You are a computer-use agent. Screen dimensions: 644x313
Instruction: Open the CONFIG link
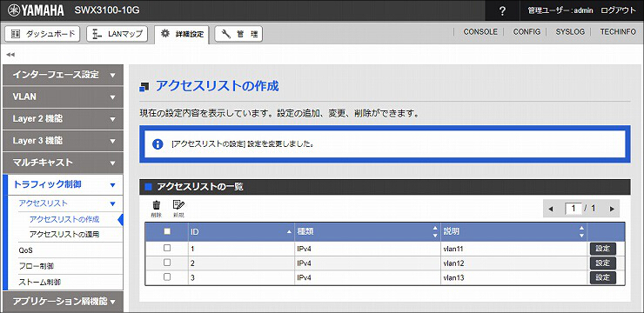coord(527,31)
